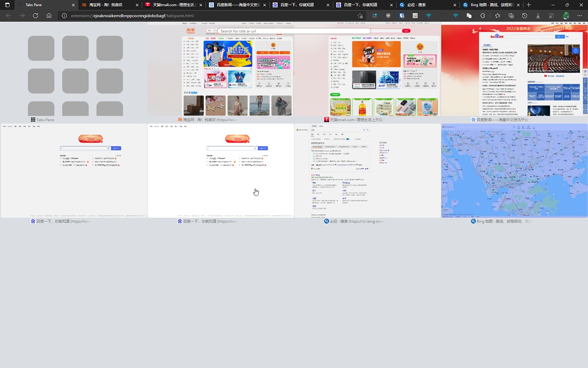The height and width of the screenshot is (368, 588).
Task: Open the dimmed grid extension icon
Action: 442,16
